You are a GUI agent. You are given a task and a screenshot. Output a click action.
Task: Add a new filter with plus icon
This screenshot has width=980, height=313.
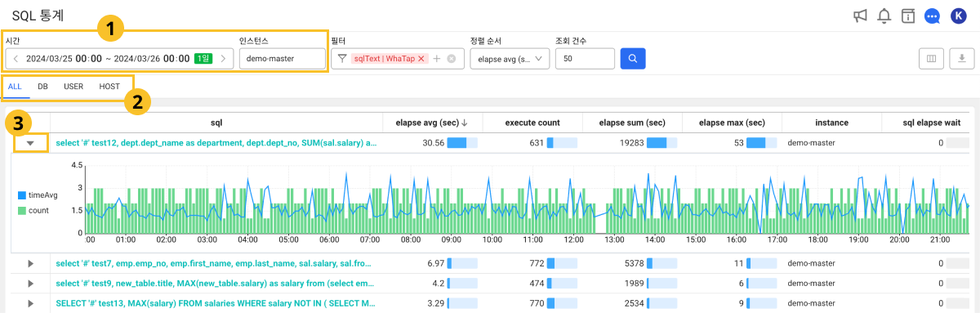point(437,59)
